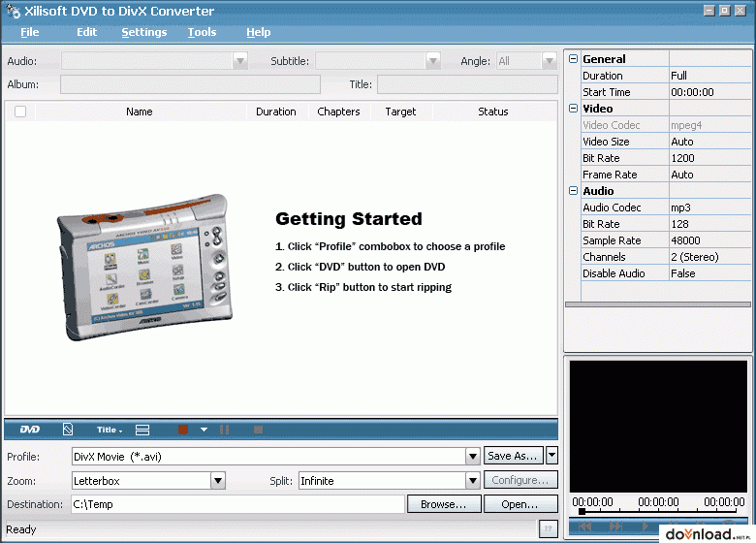Open the Subtitle dropdown

(x=433, y=61)
